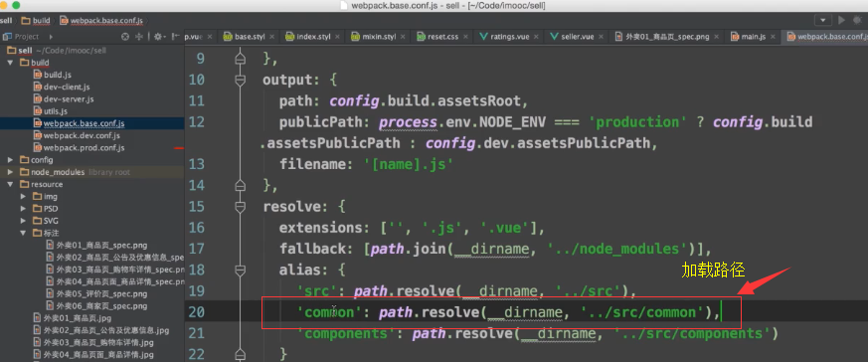Screen dimensions: 868x362
Task: Click the build breadcrumb in navigation bar
Action: click(x=36, y=21)
